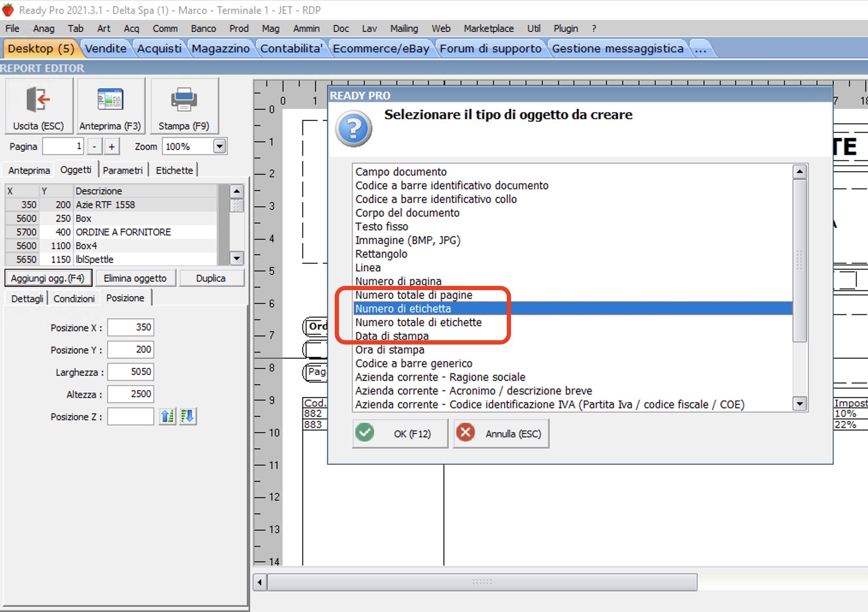This screenshot has height=612, width=868.
Task: Open the File menu
Action: pyautogui.click(x=12, y=28)
